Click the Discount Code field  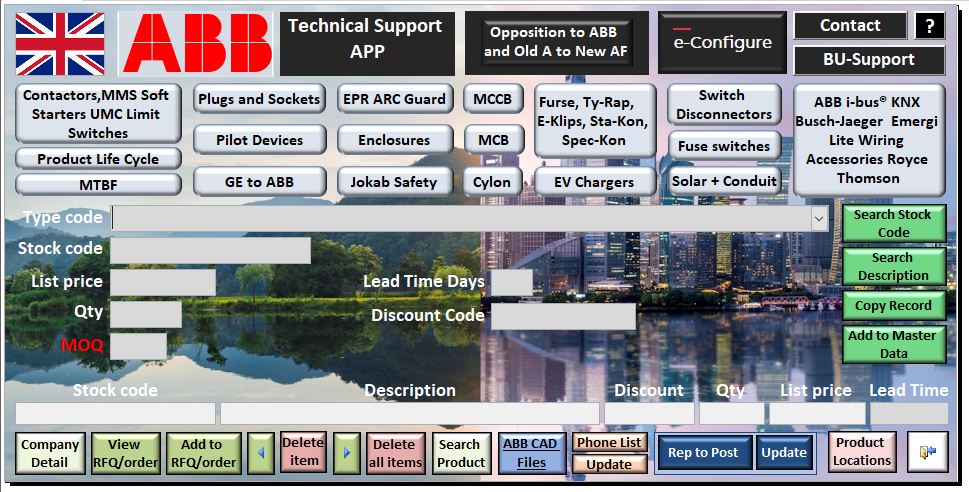[564, 316]
